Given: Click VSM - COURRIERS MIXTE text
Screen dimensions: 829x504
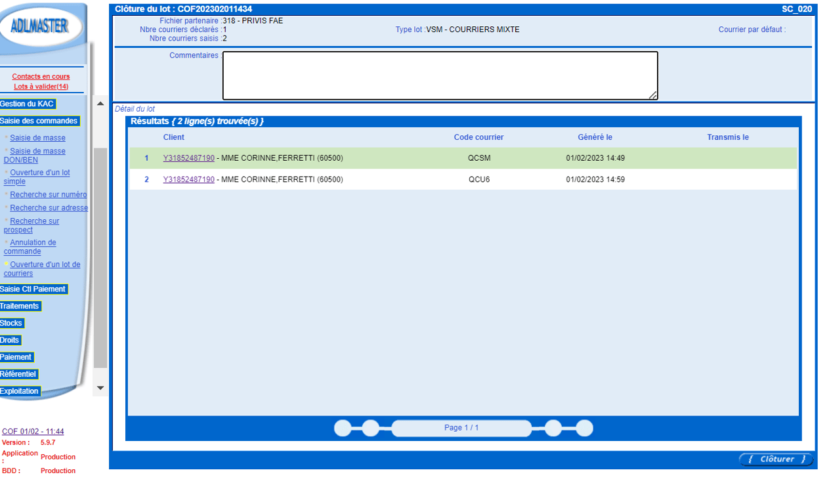Looking at the screenshot, I should click(x=473, y=30).
